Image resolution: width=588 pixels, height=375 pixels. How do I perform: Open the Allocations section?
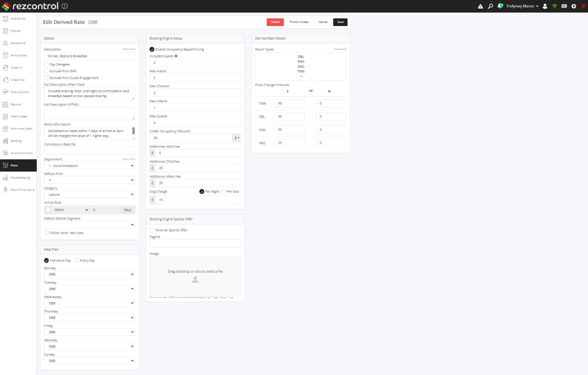click(17, 43)
